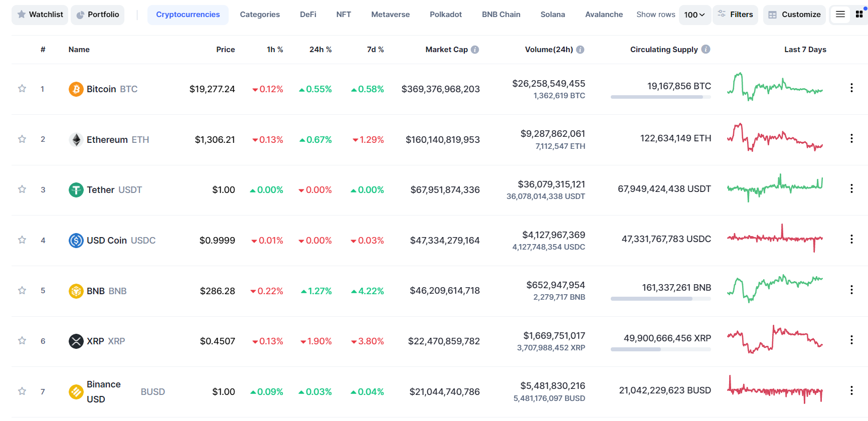Click the Bitcoin coin logo icon
868x421 pixels.
76,89
